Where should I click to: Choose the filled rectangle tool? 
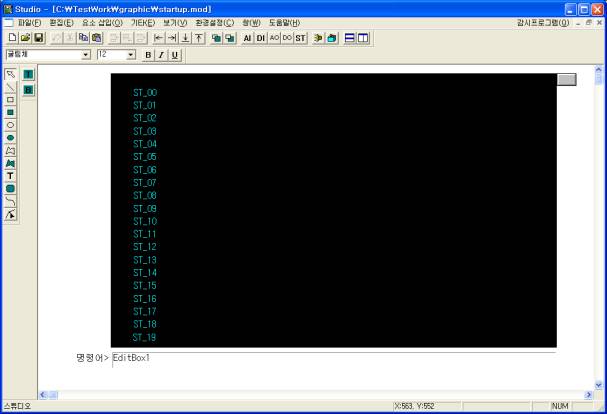[x=10, y=112]
